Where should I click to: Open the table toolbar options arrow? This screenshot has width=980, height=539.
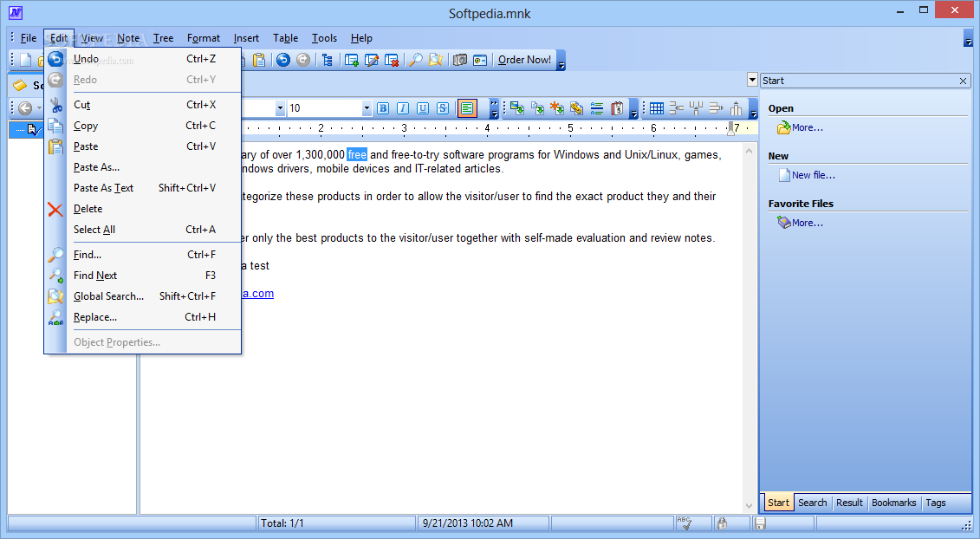[x=753, y=108]
